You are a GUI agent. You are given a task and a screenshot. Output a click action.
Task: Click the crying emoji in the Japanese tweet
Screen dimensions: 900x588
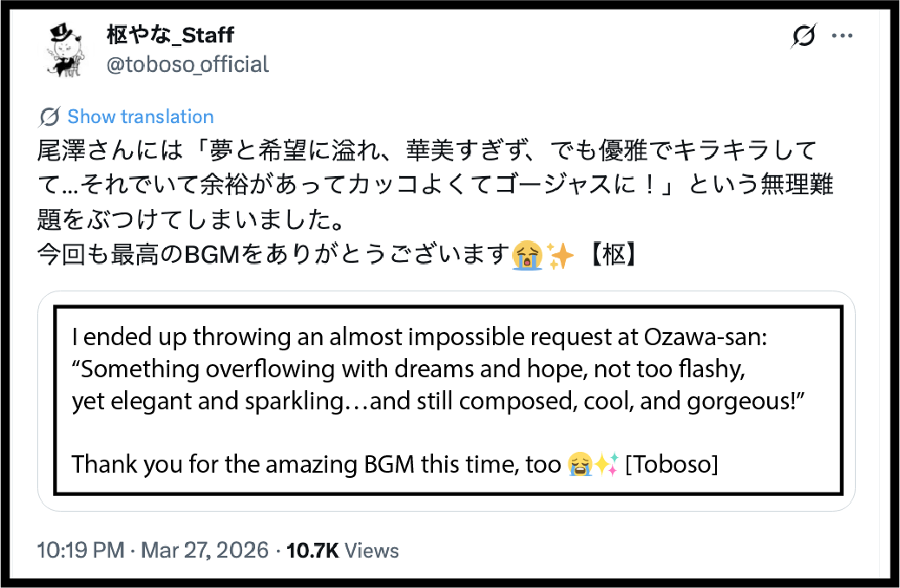[x=526, y=255]
